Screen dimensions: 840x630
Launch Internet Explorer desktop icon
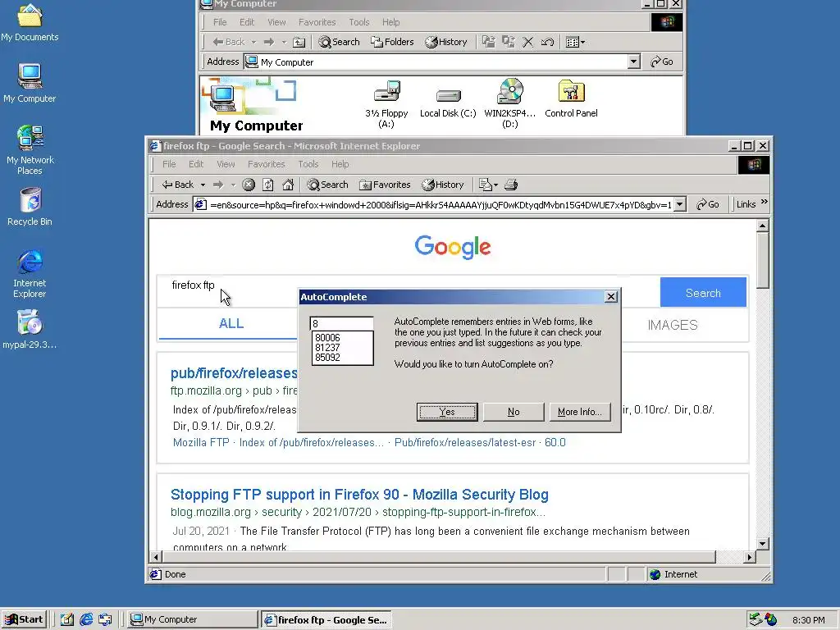[30, 274]
